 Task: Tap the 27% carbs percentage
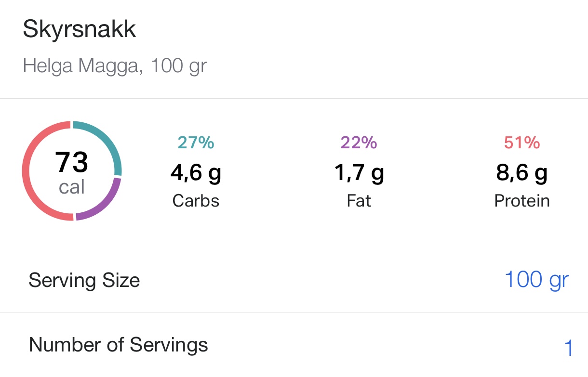[x=196, y=143]
